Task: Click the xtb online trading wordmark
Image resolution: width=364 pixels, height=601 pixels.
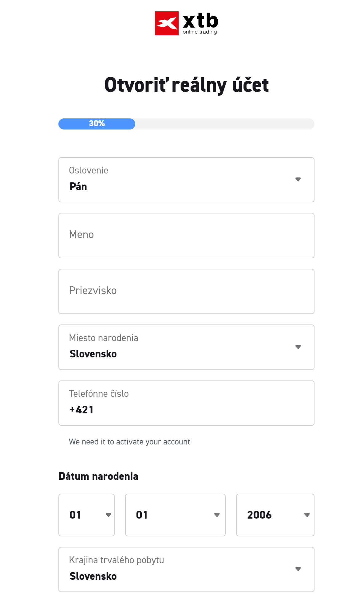Action: pos(200,23)
